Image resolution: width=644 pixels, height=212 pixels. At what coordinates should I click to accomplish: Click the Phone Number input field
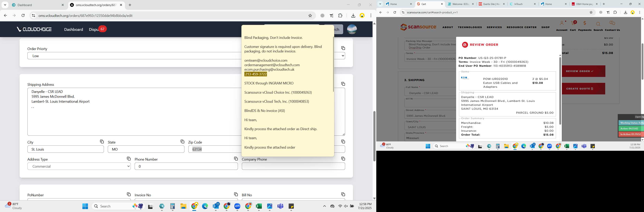pos(186,166)
